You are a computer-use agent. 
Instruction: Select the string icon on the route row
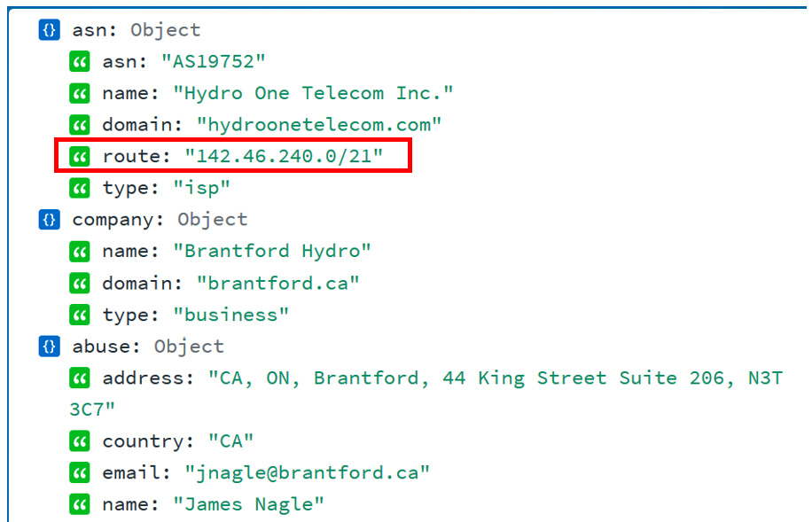[x=80, y=156]
